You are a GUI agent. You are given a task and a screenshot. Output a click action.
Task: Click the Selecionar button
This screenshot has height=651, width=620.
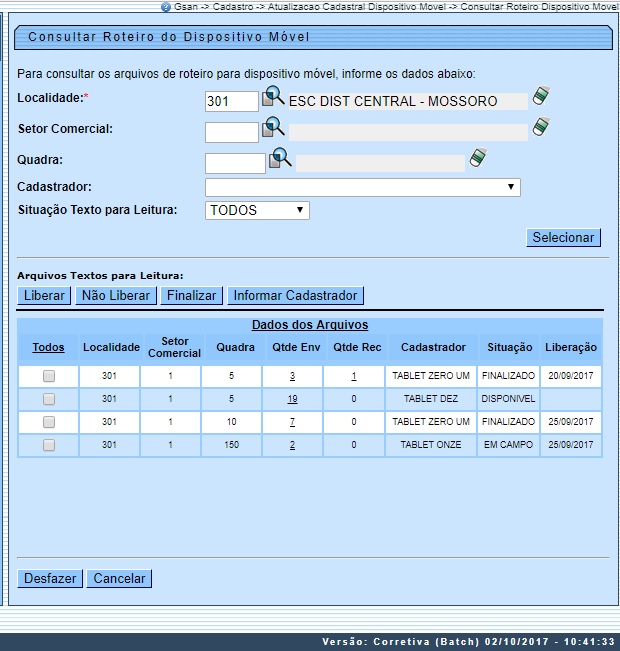(x=563, y=237)
